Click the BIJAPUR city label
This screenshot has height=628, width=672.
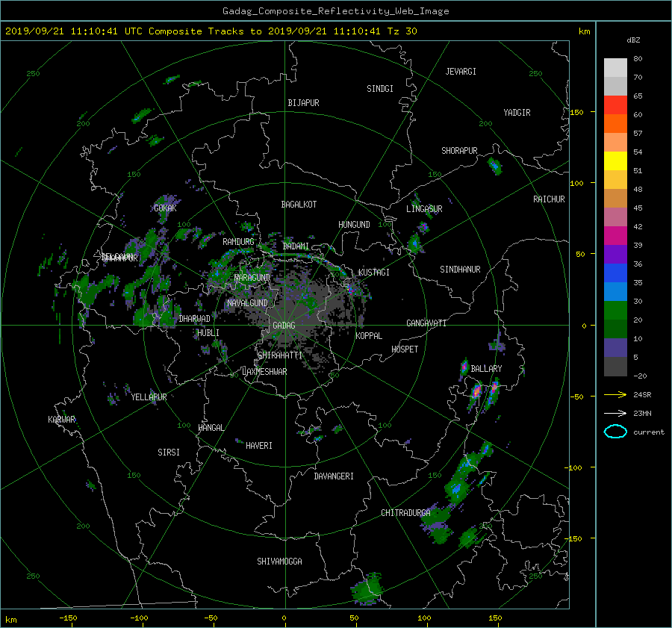303,103
